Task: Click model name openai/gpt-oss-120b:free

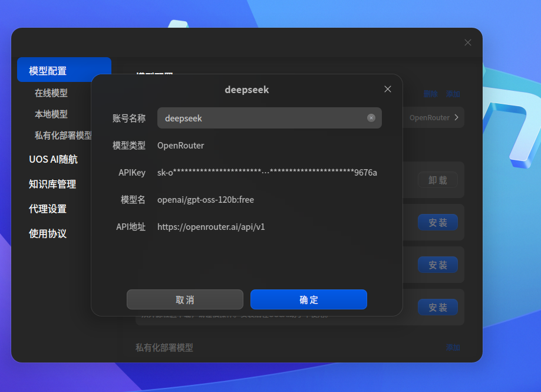Action: (x=206, y=199)
